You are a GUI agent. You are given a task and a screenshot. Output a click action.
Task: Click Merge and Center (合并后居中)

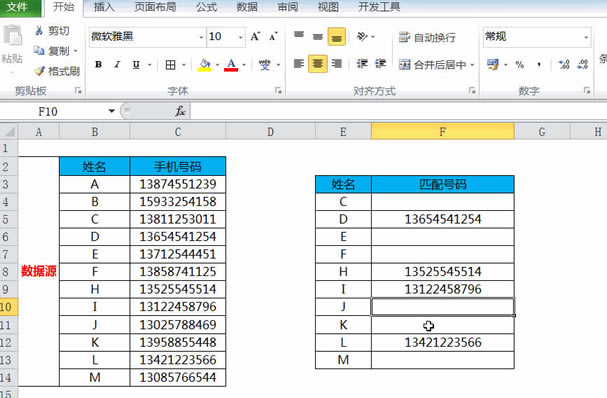[x=432, y=65]
